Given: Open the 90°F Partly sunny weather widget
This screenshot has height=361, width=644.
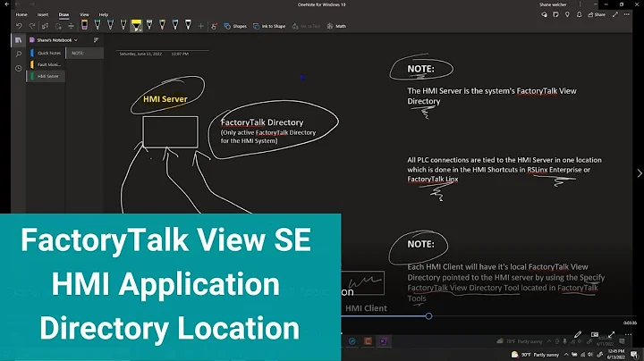Looking at the screenshot, I should click(x=535, y=355).
